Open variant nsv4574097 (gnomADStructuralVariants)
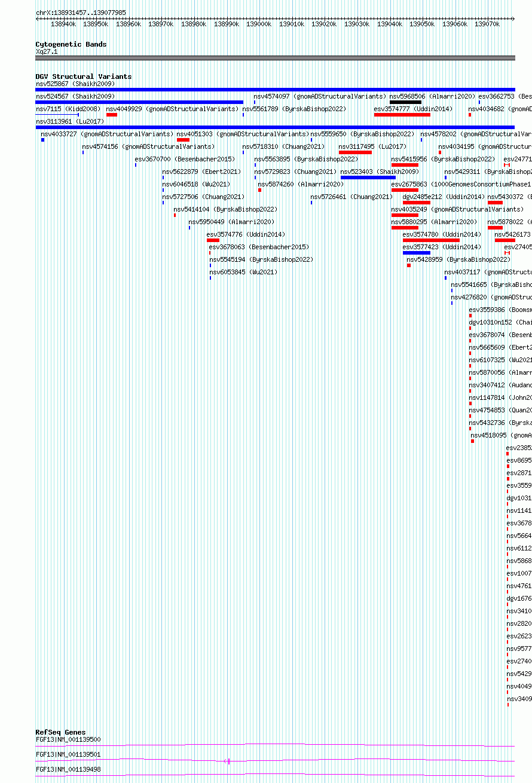The image size is (532, 783). pos(320,96)
